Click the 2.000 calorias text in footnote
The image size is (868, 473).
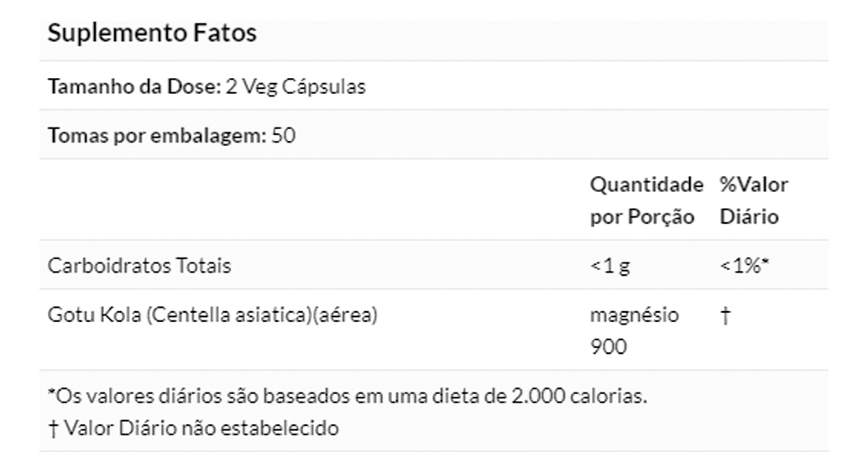click(x=579, y=397)
